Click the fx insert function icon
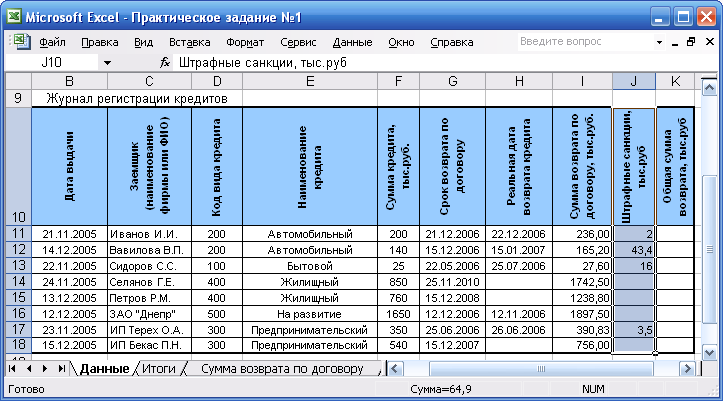This screenshot has height=401, width=723. (x=165, y=62)
